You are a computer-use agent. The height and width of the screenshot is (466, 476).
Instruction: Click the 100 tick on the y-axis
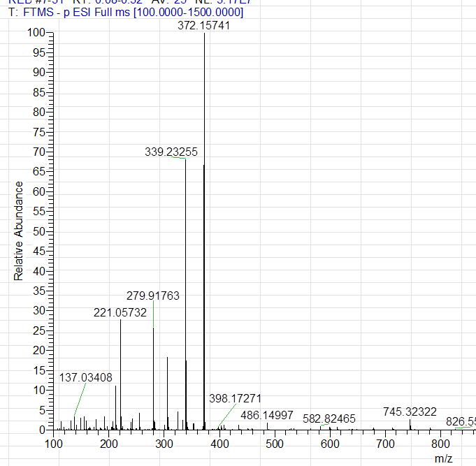[x=35, y=33]
